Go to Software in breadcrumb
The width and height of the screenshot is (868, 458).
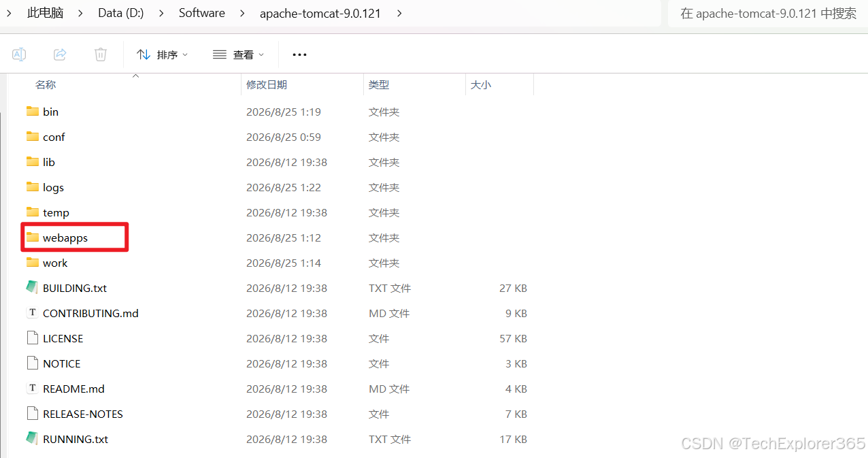[x=202, y=13]
